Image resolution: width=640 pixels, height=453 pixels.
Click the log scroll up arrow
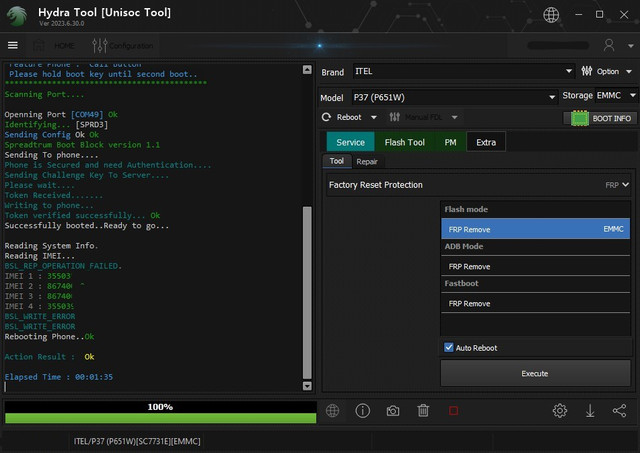[307, 69]
